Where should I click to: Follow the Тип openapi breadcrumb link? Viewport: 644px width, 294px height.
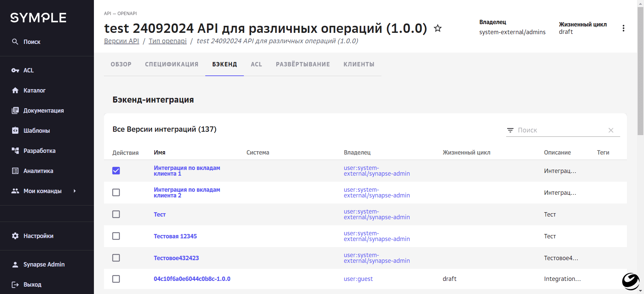(168, 41)
